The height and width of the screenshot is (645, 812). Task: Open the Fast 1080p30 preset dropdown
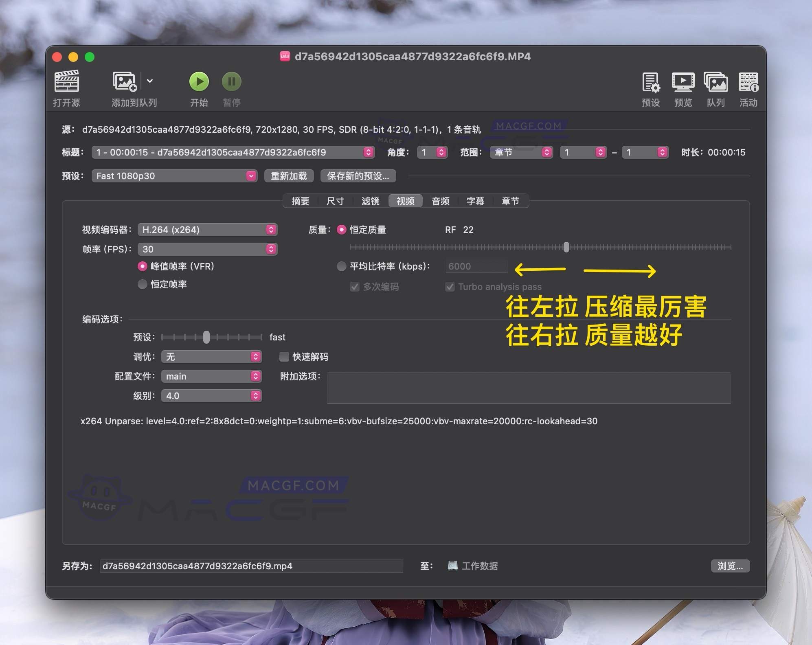[x=174, y=176]
